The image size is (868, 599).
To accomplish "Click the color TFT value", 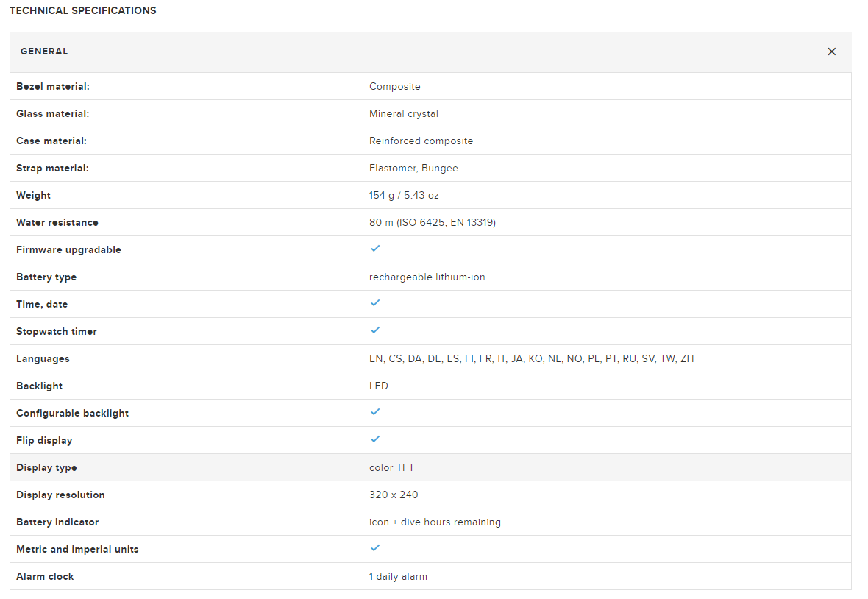I will tap(391, 468).
